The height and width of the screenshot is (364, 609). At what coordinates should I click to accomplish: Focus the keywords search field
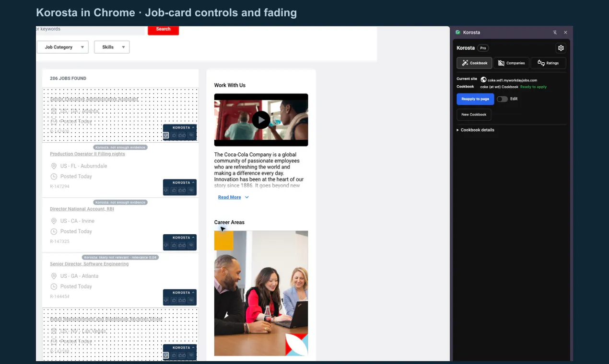[x=90, y=30]
